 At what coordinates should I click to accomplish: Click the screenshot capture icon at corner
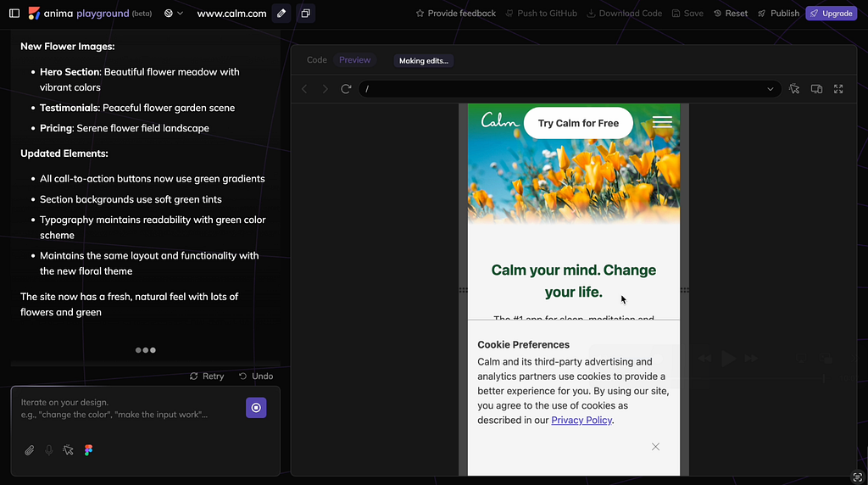(x=858, y=477)
